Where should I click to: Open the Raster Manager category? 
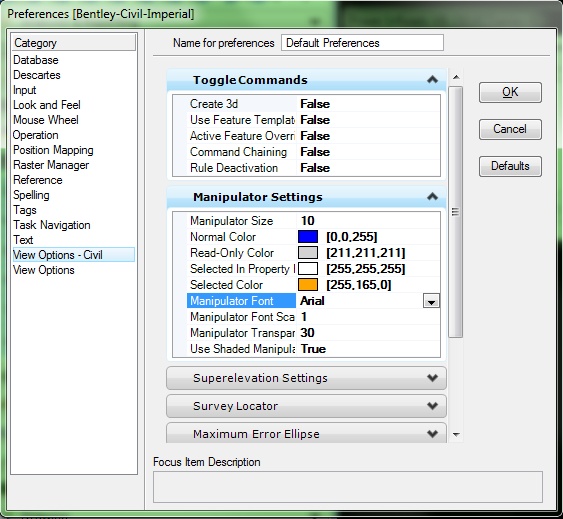(51, 165)
